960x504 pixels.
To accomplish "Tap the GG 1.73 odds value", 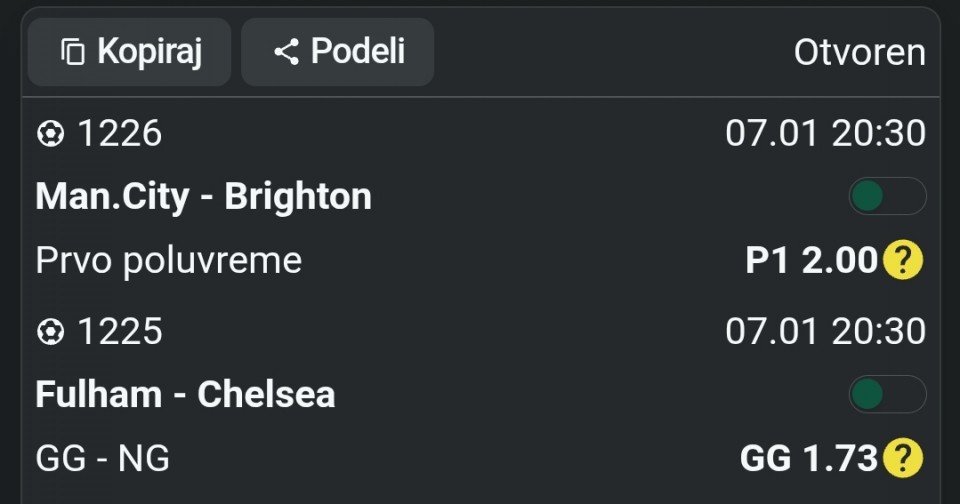I will 808,459.
